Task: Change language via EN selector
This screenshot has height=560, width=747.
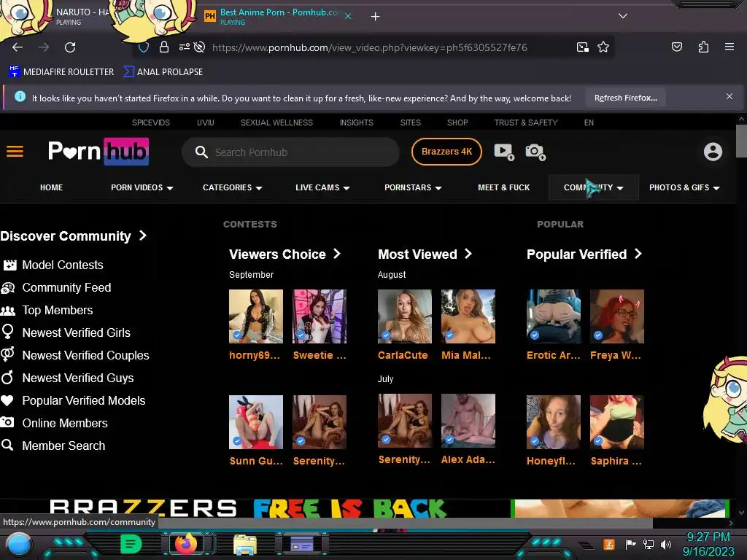Action: 589,122
